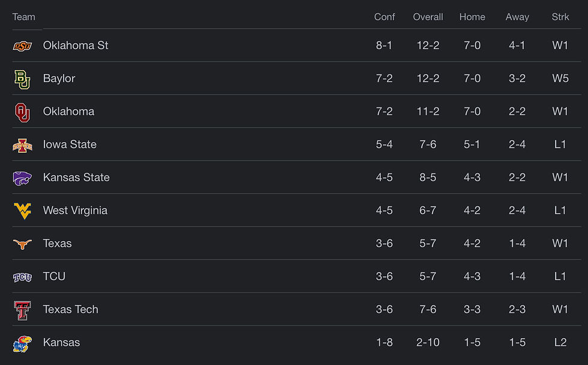Sort by the Conf column header
Viewport: 588px width, 365px height.
coord(385,17)
